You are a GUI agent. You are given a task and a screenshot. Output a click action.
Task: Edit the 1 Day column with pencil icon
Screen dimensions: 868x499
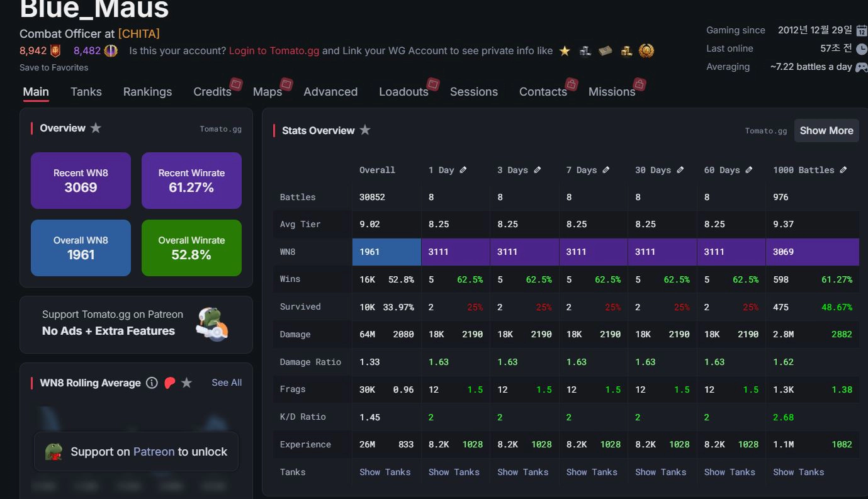463,170
